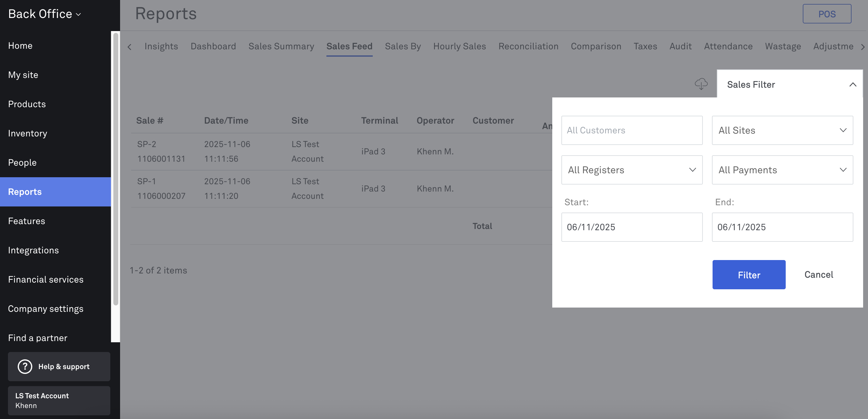Screen dimensions: 868x419
Task: Click the export download cloud icon
Action: click(x=701, y=84)
